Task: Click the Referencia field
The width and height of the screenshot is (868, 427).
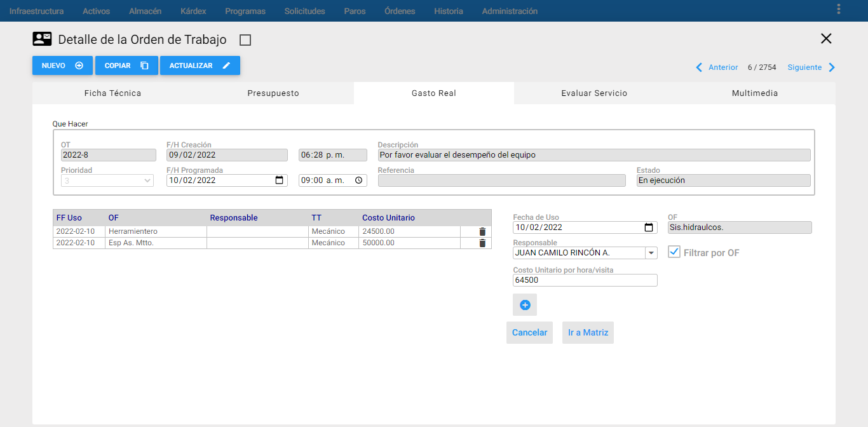Action: (x=502, y=180)
